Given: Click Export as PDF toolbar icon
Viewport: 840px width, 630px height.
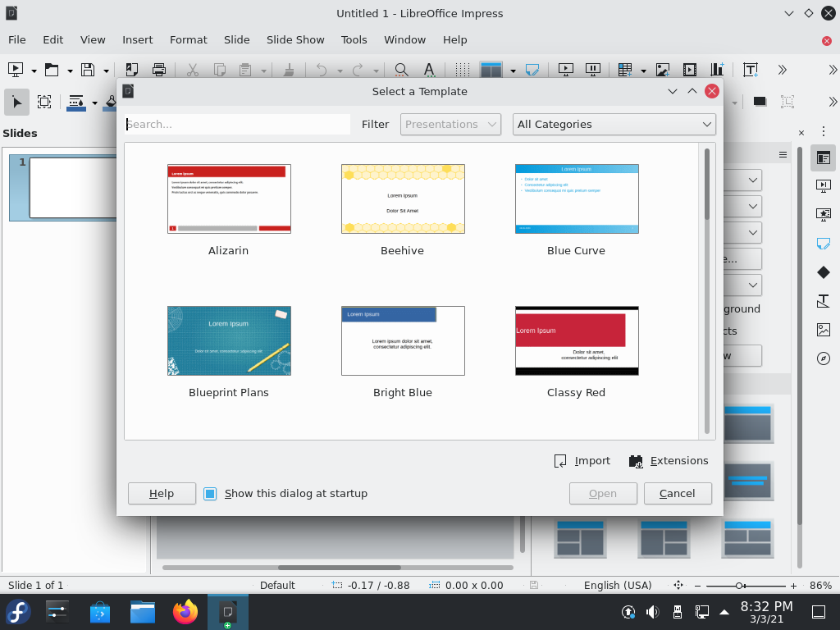Looking at the screenshot, I should (132, 70).
